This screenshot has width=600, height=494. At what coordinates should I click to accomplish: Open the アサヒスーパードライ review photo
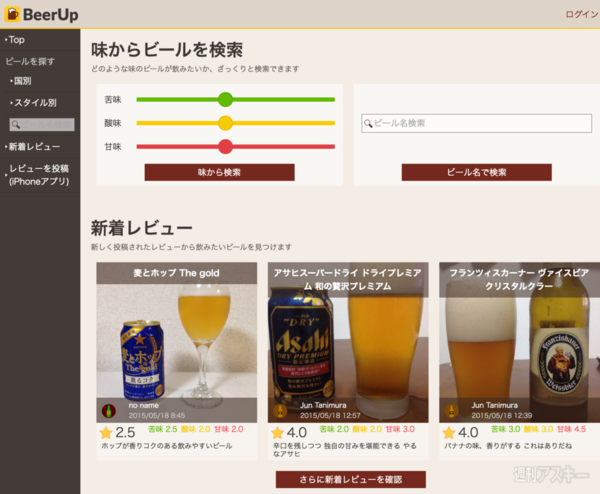pos(348,342)
